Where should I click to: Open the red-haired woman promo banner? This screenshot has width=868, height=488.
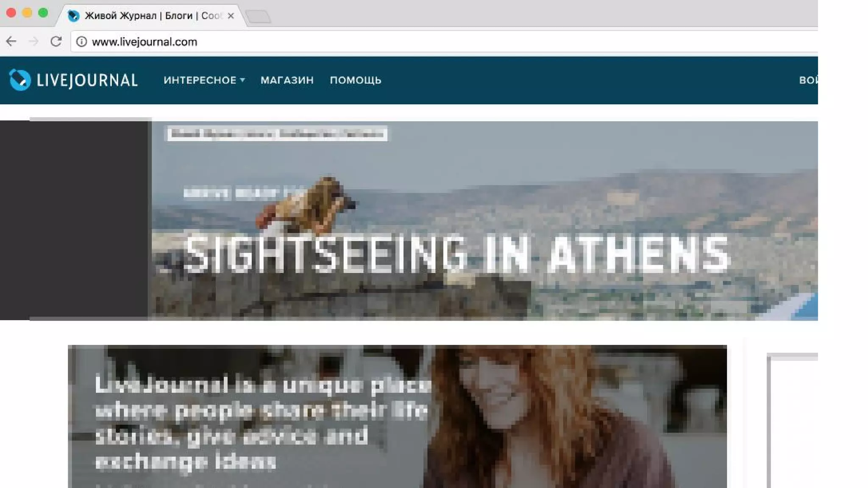397,416
